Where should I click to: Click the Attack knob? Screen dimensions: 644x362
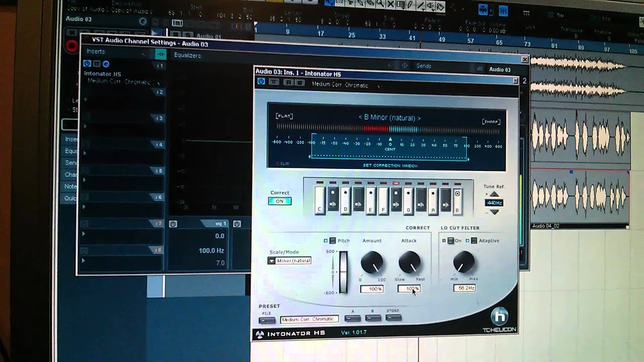pyautogui.click(x=410, y=262)
